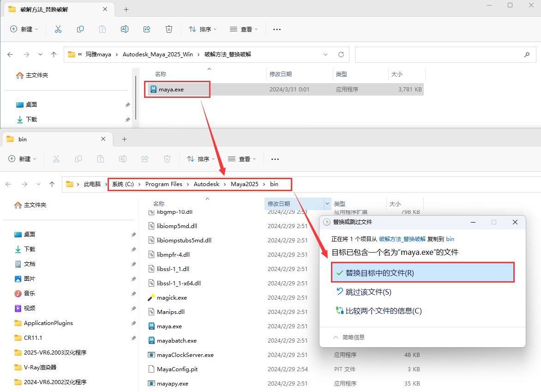This screenshot has height=392, width=541.
Task: Click the Copy icon in bin window toolbar
Action: pos(78,159)
